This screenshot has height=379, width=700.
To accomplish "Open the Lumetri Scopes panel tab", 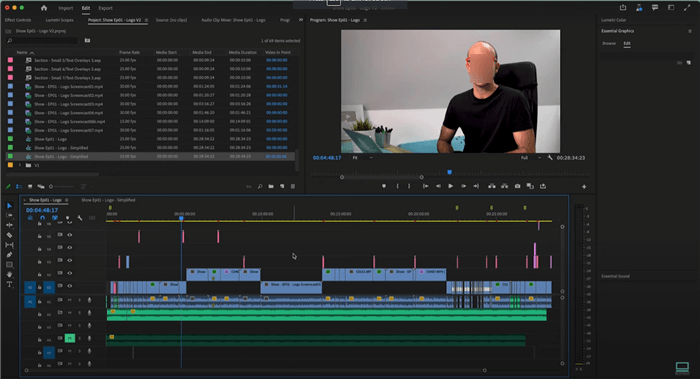I will click(59, 20).
